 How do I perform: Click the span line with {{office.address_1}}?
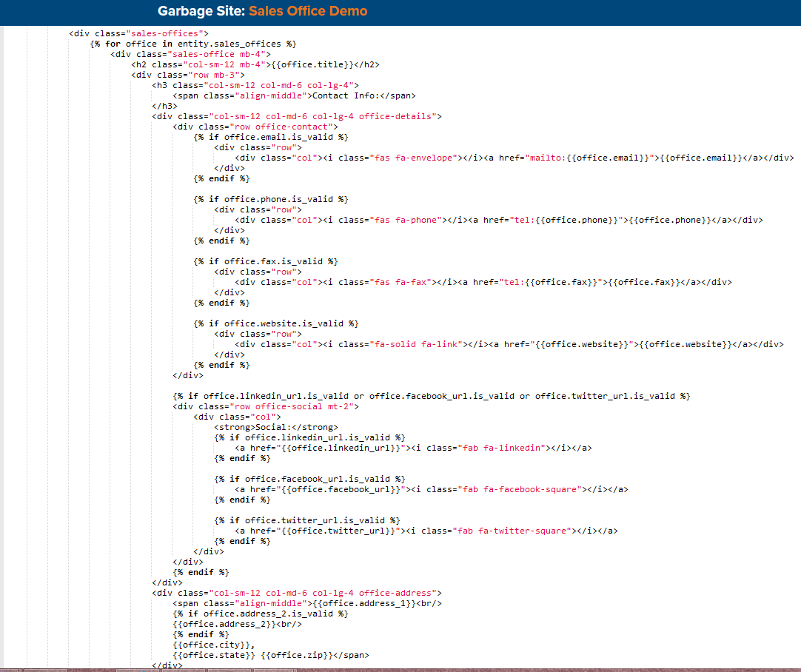point(307,604)
